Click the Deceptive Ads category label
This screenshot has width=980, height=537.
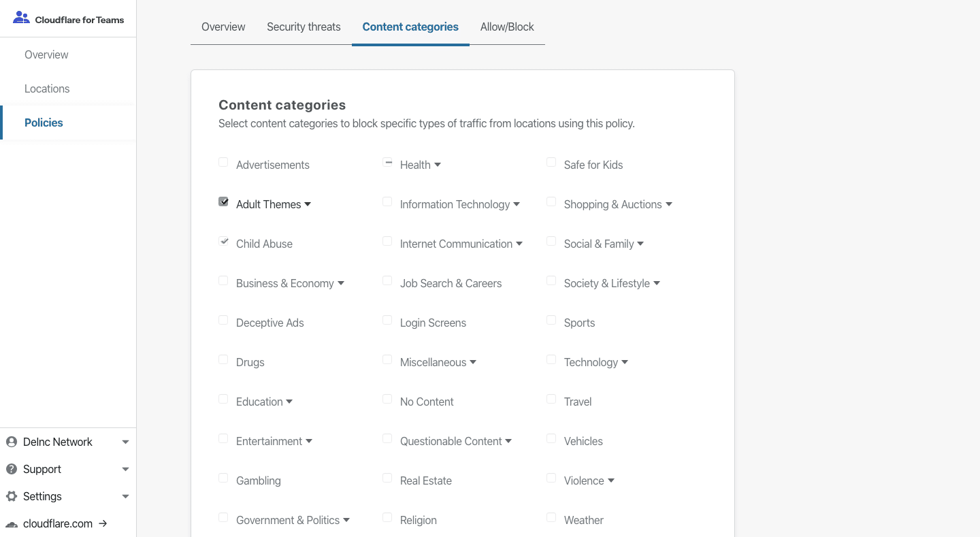click(x=270, y=323)
